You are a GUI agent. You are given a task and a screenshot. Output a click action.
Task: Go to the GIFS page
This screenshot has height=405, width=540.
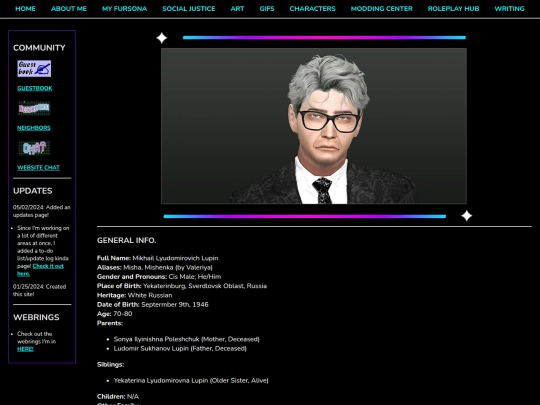pos(267,9)
